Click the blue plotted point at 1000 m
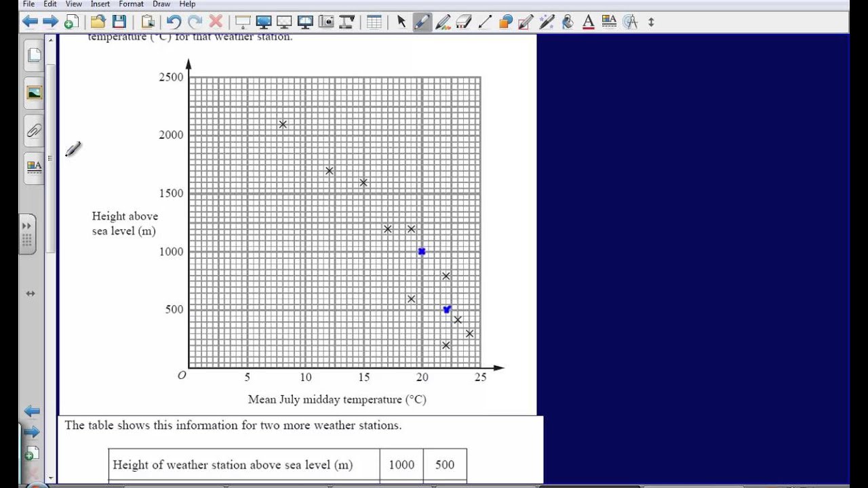Viewport: 868px width, 488px height. (422, 251)
